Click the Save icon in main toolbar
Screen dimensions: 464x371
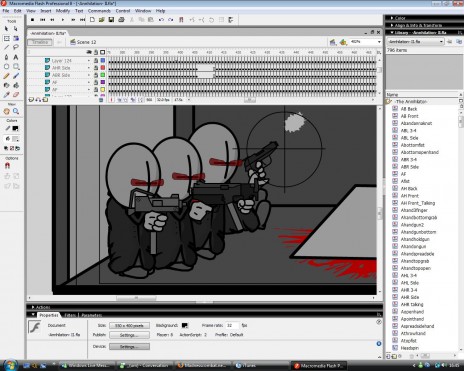click(111, 20)
